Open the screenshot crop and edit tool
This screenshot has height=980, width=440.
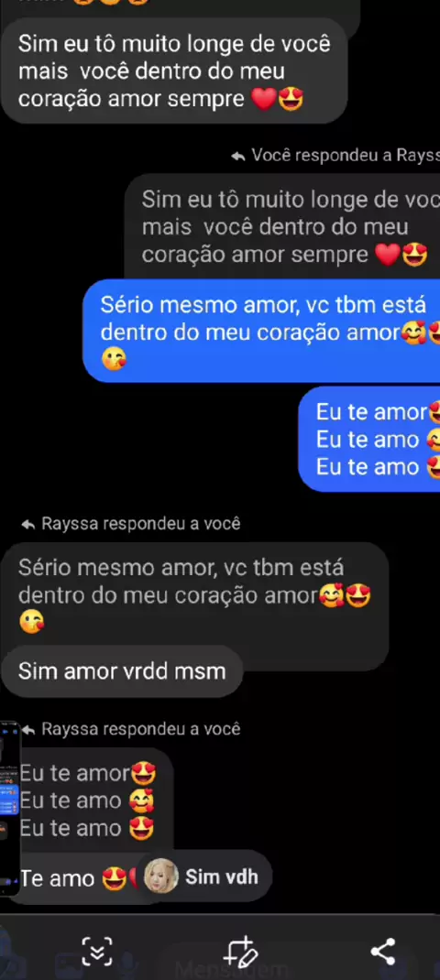coord(240,952)
